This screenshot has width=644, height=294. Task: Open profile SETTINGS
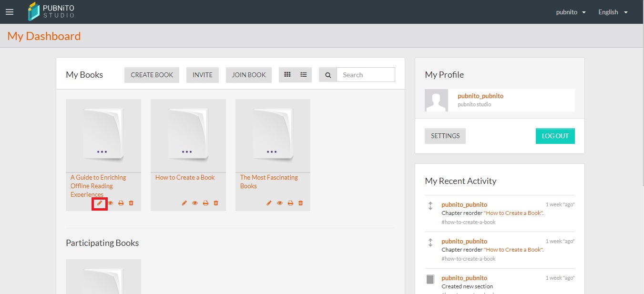[x=445, y=136]
